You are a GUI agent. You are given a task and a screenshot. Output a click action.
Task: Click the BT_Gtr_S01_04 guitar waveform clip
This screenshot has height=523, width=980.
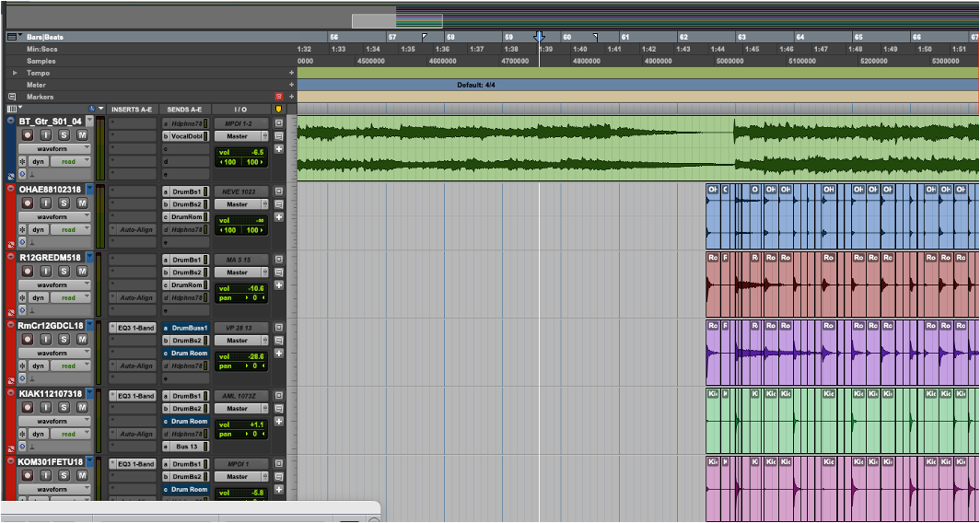coord(637,148)
